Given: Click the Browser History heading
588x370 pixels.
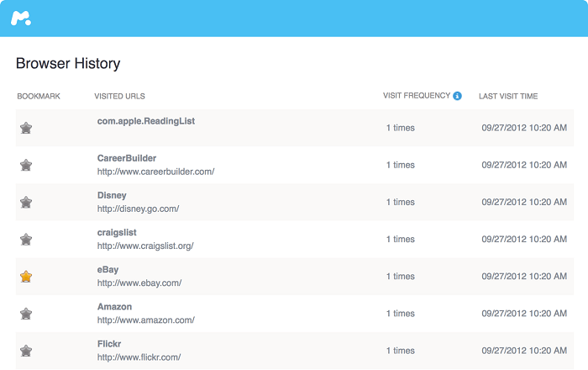Looking at the screenshot, I should [68, 63].
